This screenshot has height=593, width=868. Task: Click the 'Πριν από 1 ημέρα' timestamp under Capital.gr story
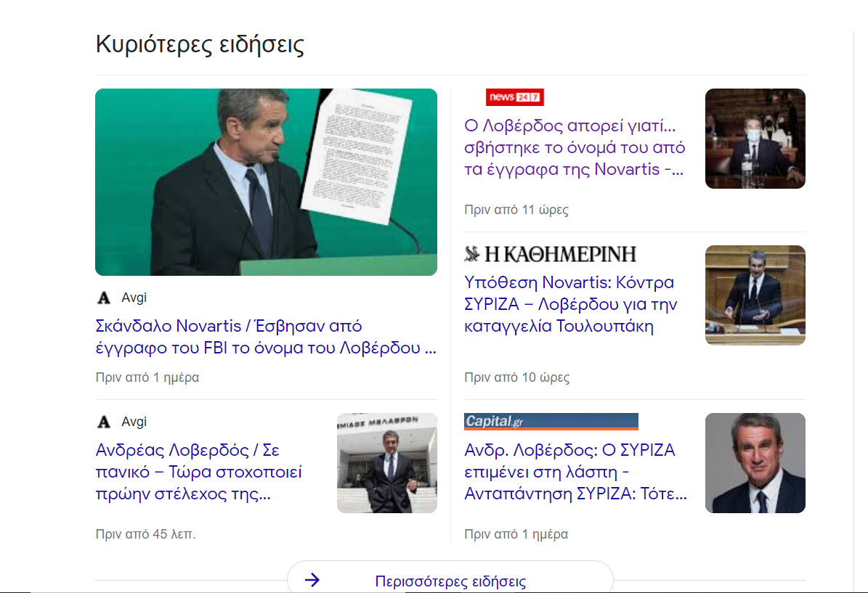(x=516, y=533)
